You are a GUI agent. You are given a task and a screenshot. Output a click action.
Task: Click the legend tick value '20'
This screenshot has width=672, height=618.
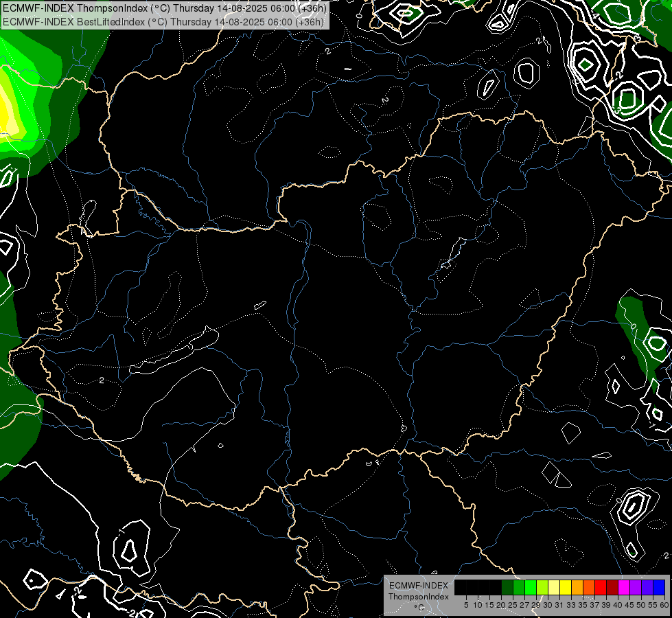[501, 605]
